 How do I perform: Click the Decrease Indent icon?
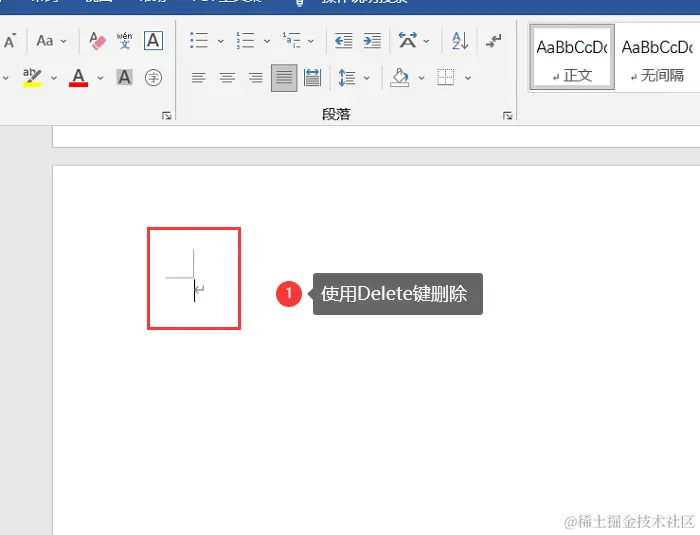(344, 41)
